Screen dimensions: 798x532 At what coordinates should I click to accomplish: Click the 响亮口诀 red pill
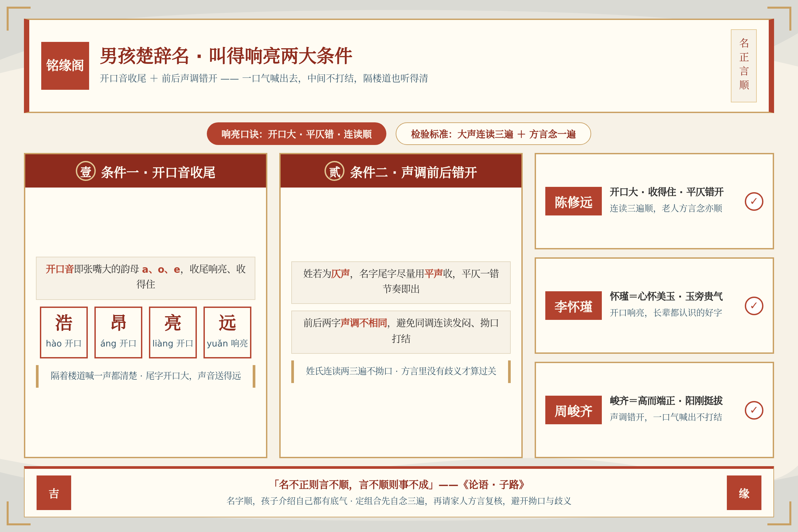[297, 134]
